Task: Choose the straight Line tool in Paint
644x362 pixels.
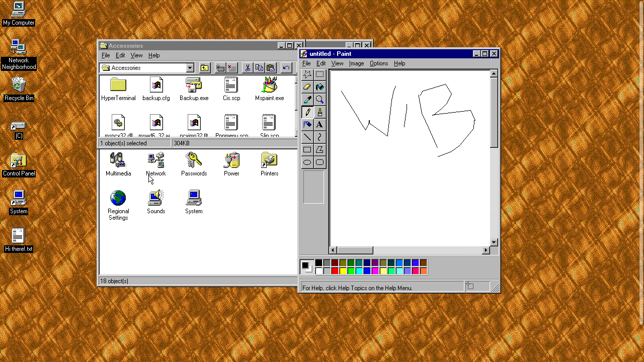Action: 307,137
